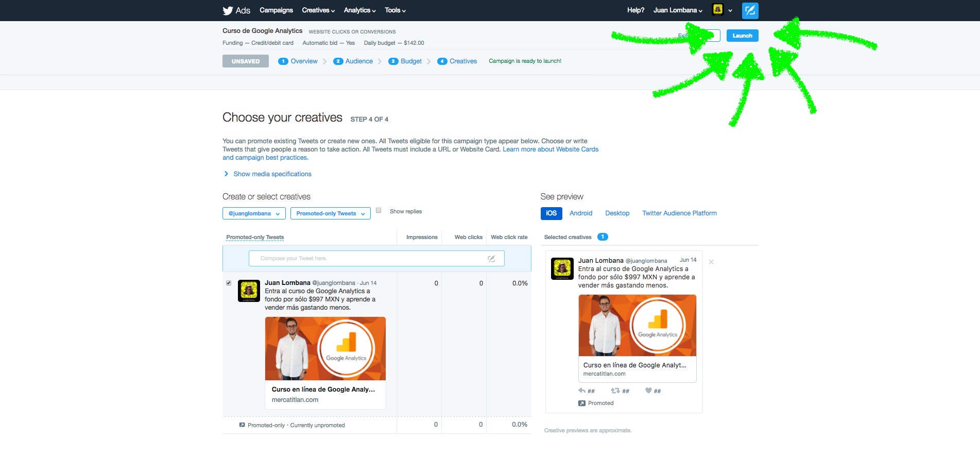This screenshot has width=980, height=455.
Task: Switch preview to Twitter Audience Platform
Action: click(x=679, y=213)
